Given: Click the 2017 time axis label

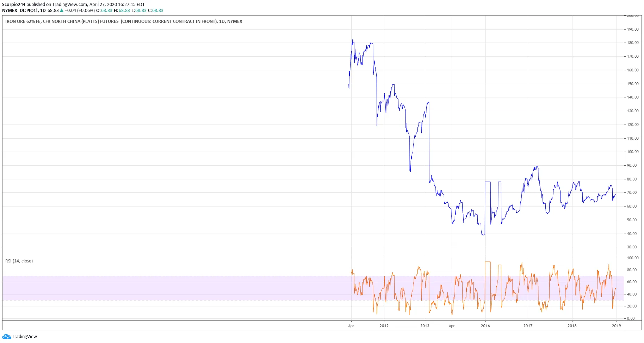Looking at the screenshot, I should tap(528, 326).
